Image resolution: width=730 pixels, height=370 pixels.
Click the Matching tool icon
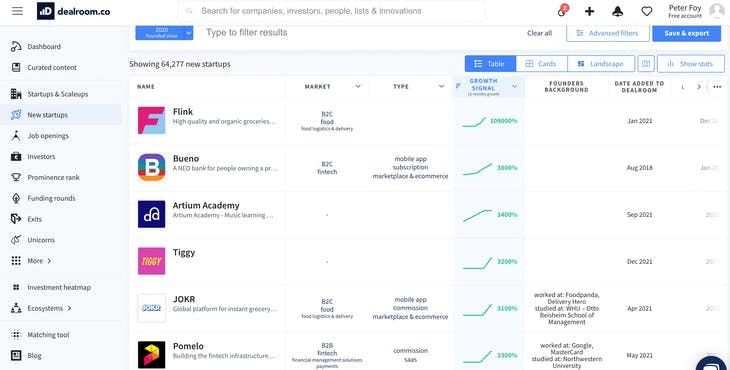point(16,335)
